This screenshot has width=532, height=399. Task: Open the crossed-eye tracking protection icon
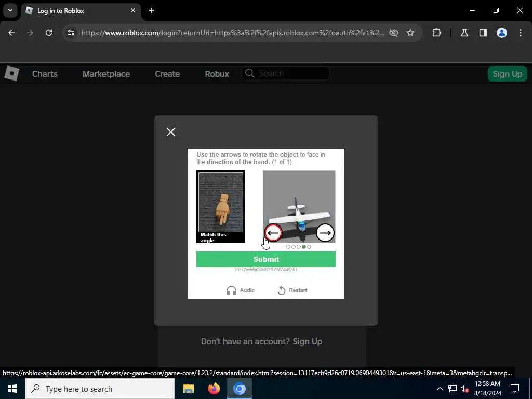(x=394, y=33)
